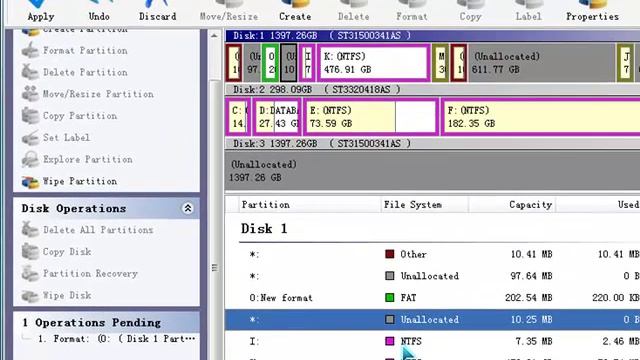The height and width of the screenshot is (360, 640).
Task: Select F: NTFS 182.35 GB partition block
Action: (540, 117)
